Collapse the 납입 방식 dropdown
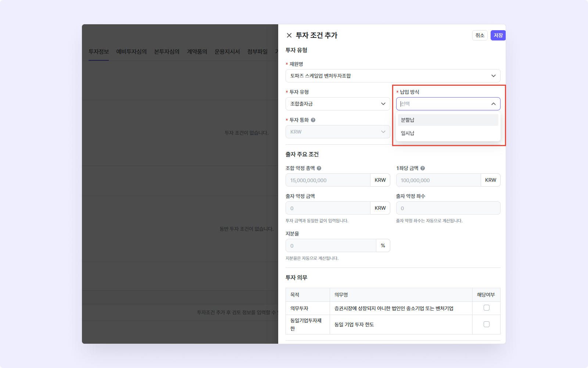588x368 pixels. tap(494, 104)
